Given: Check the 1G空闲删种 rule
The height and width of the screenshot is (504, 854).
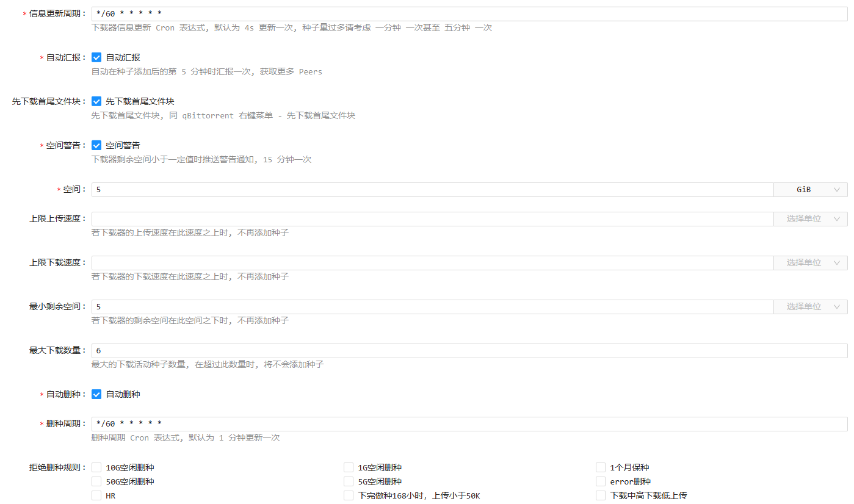Looking at the screenshot, I should [349, 467].
